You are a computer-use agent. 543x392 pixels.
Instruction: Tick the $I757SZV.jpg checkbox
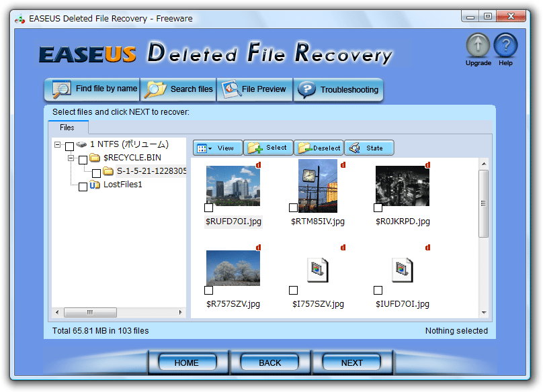(x=293, y=290)
